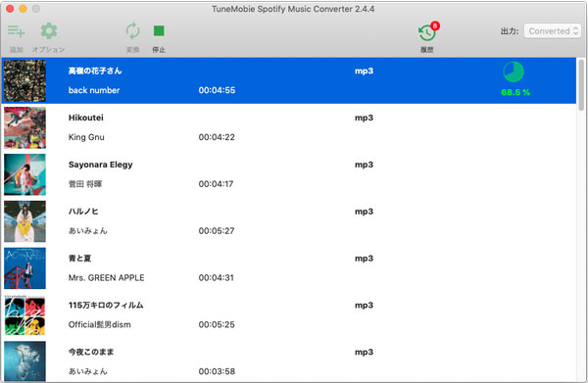Click the 高嶺の花子さん album thumbnail
The height and width of the screenshot is (383, 588).
[24, 80]
